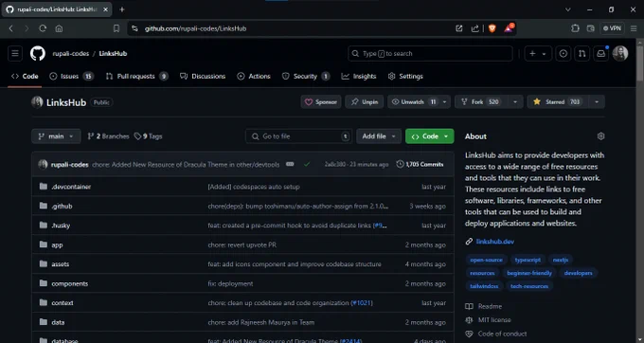Edit repository details with About gear icon
Screen dimensions: 644x343
[x=600, y=136]
